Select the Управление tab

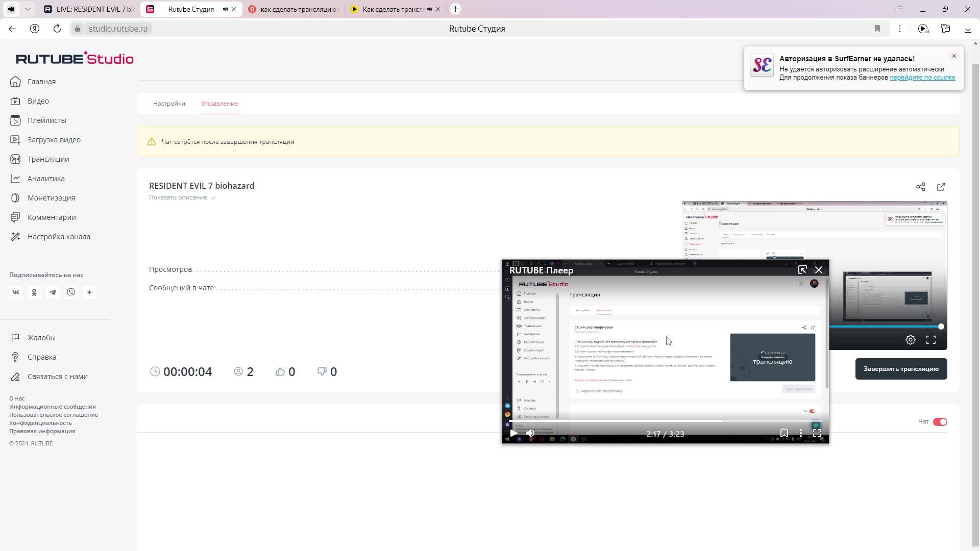coord(219,104)
